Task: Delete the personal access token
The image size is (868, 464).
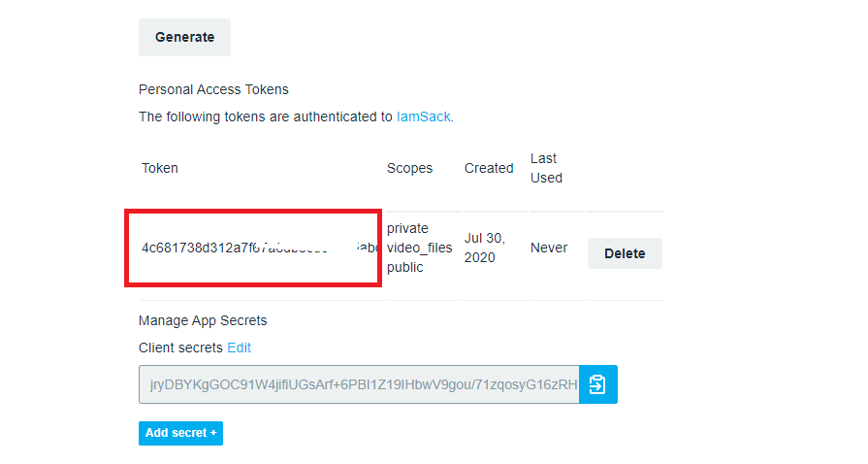Action: click(625, 253)
